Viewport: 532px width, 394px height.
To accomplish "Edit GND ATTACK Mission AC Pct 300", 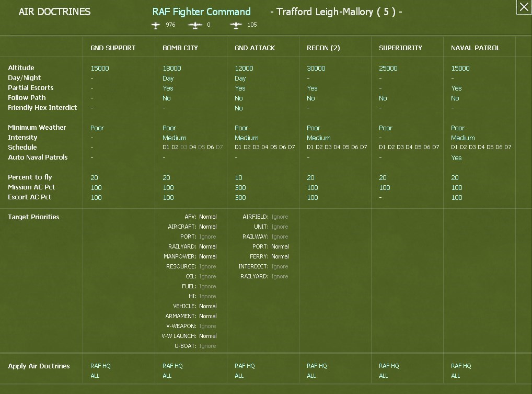I will pyautogui.click(x=240, y=187).
